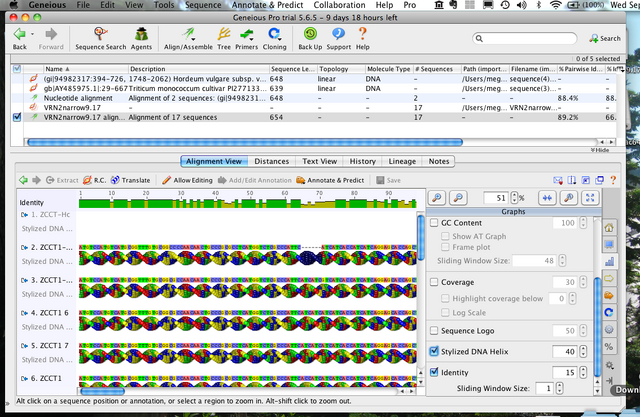Image resolution: width=640 pixels, height=417 pixels.
Task: Open the Lineage tab
Action: [x=402, y=161]
